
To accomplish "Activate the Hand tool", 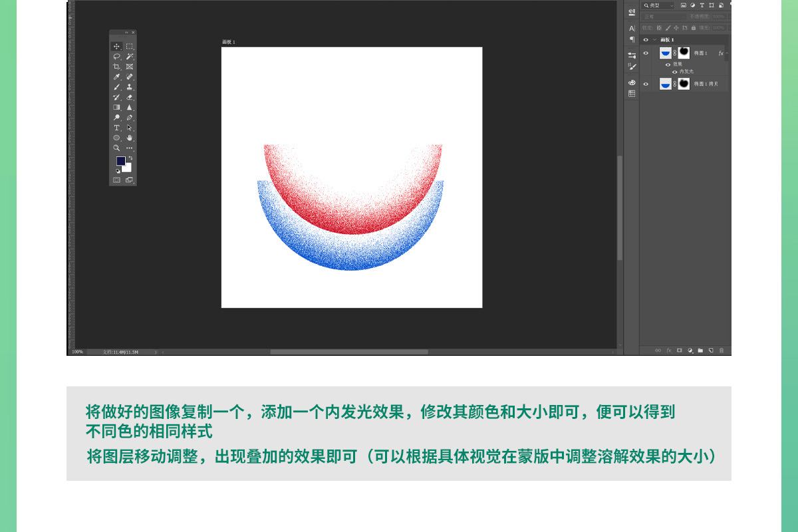I will 130,138.
